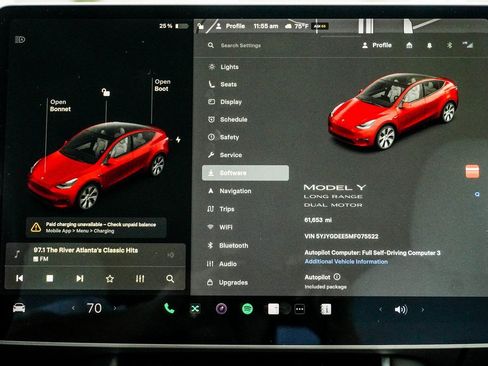Tap the Bluetooth icon in settings header

pyautogui.click(x=449, y=45)
